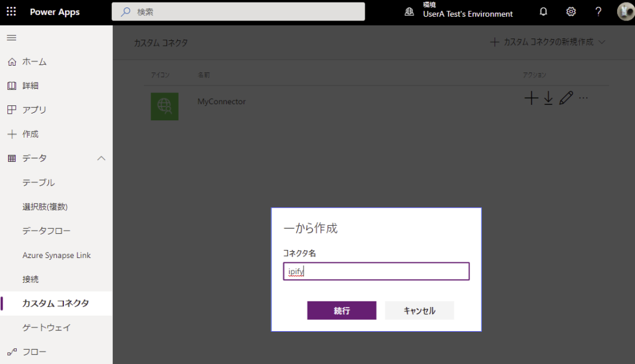This screenshot has width=635, height=364.
Task: Click the 名前 column header
Action: click(203, 75)
